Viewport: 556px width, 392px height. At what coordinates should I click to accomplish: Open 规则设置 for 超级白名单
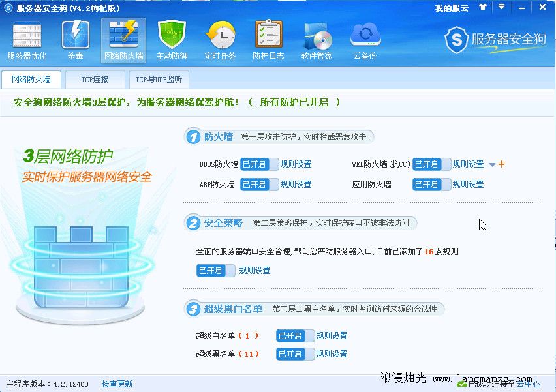coord(332,336)
